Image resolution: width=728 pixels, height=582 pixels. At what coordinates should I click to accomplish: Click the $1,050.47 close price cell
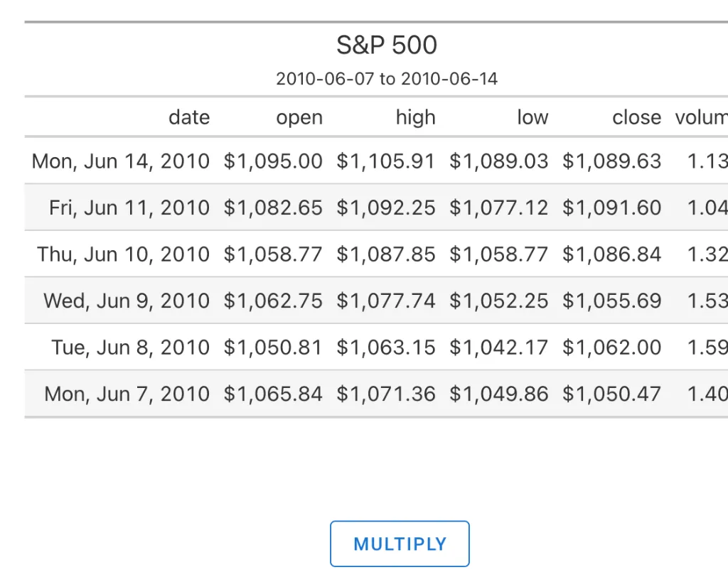(x=612, y=394)
